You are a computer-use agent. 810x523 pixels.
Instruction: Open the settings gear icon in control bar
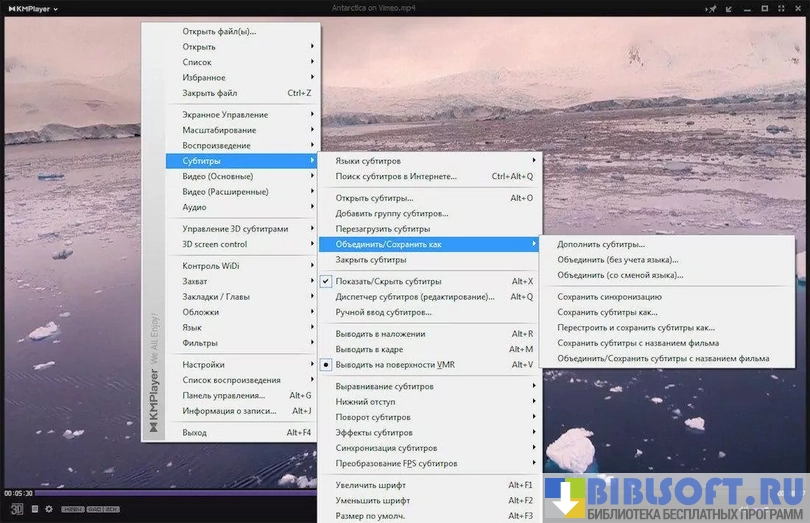click(49, 509)
